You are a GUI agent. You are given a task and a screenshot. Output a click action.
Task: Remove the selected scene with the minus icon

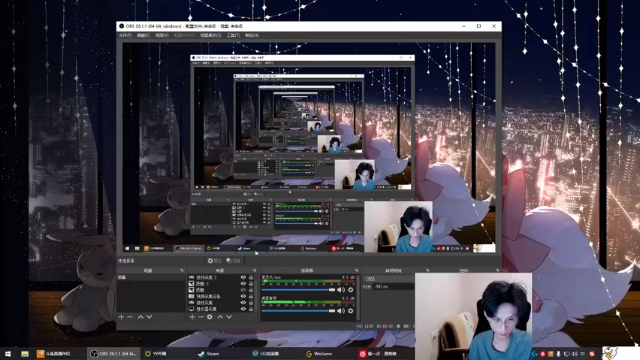130,317
